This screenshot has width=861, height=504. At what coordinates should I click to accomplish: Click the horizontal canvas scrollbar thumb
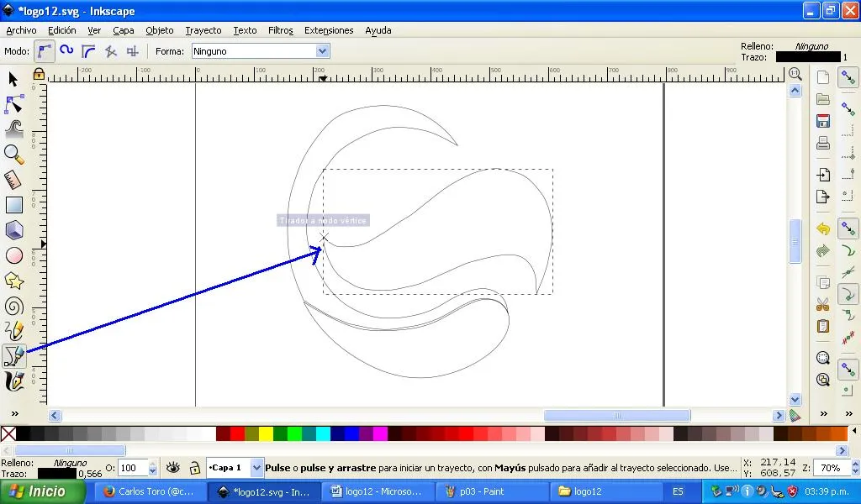[617, 415]
